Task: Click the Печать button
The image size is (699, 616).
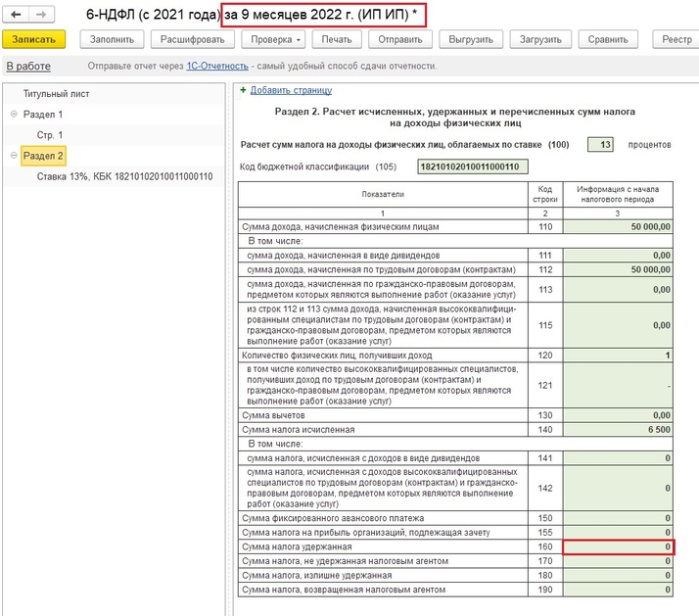Action: coord(337,39)
